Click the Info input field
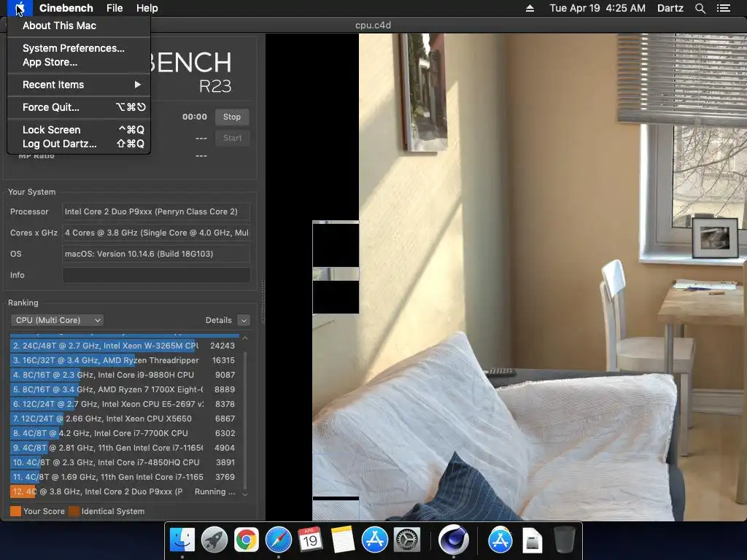This screenshot has width=747, height=560. click(156, 275)
